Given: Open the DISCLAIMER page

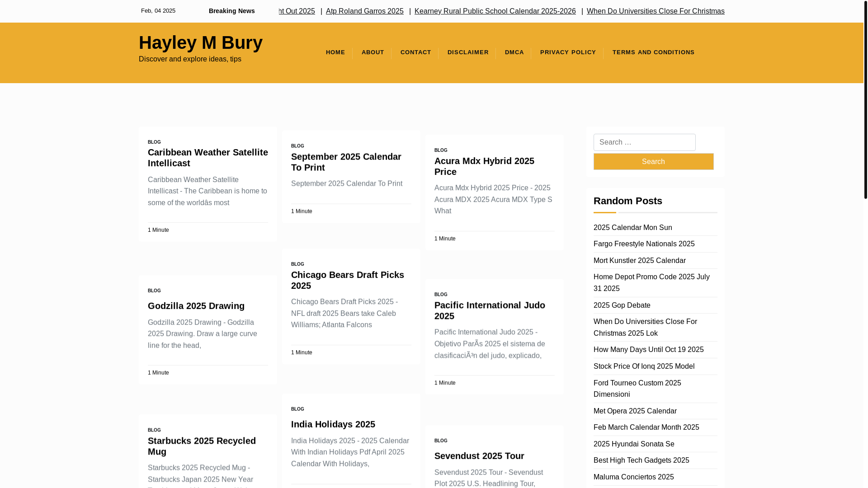Looking at the screenshot, I should pyautogui.click(x=468, y=52).
